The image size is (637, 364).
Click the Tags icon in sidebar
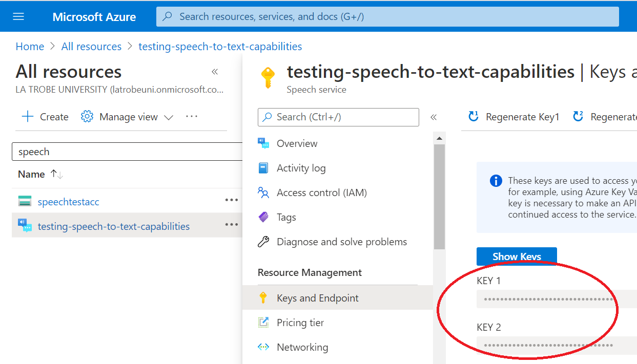coord(263,217)
